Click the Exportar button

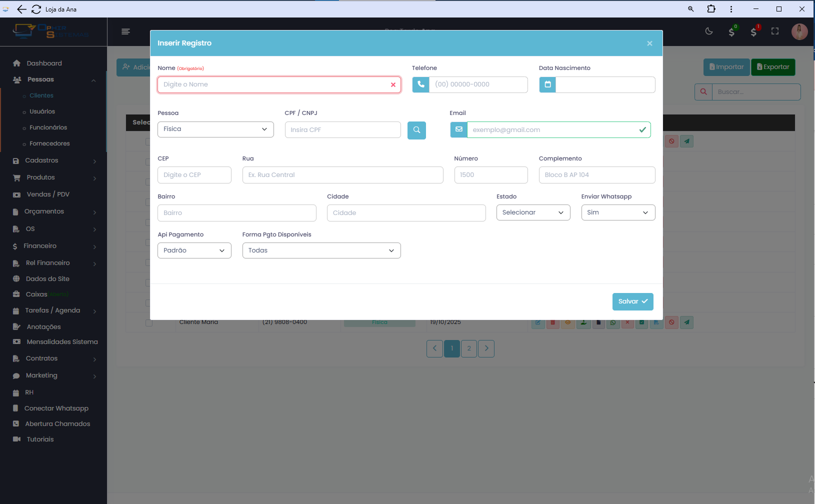click(x=772, y=67)
